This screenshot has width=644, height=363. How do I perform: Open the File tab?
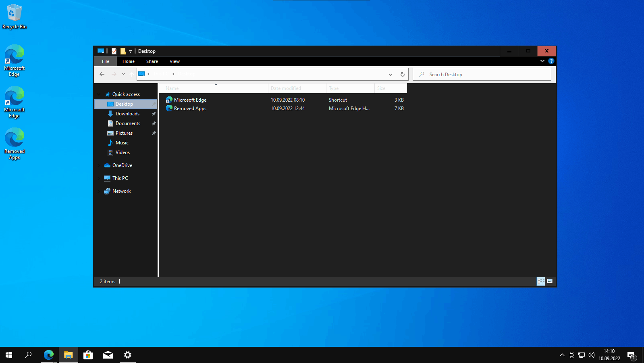click(x=106, y=61)
